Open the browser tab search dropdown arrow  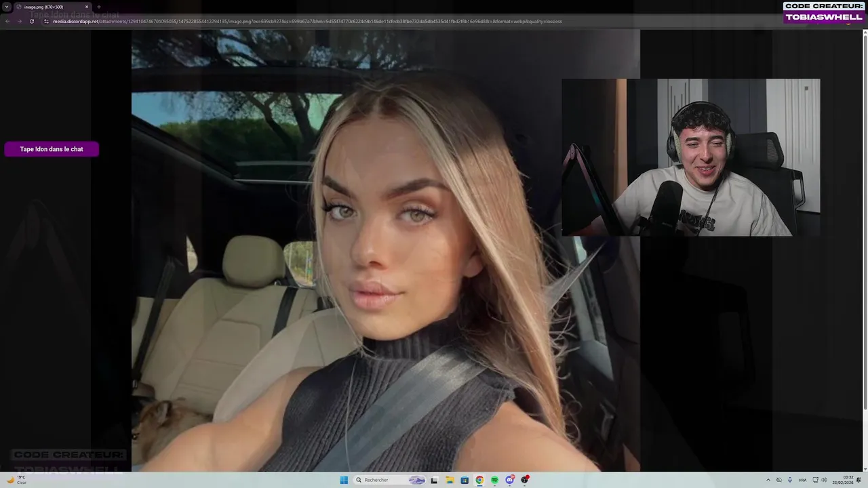[6, 7]
